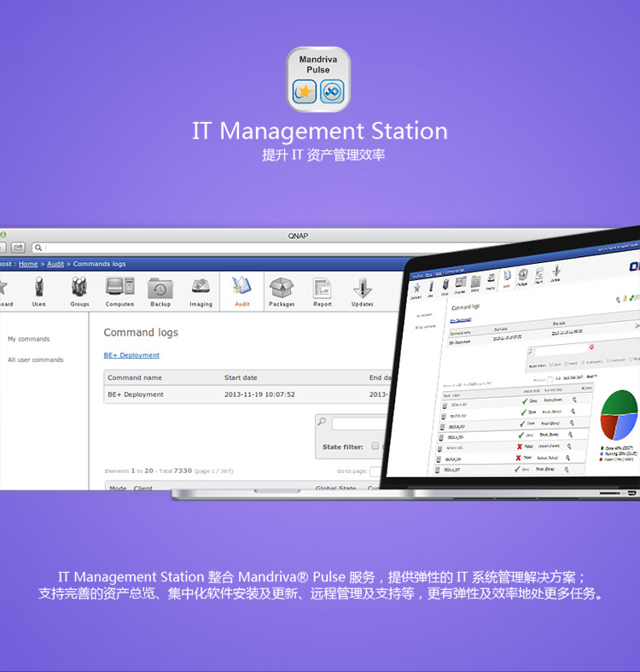Click the Command logs heading in main window
The height and width of the screenshot is (672, 640).
(141, 332)
